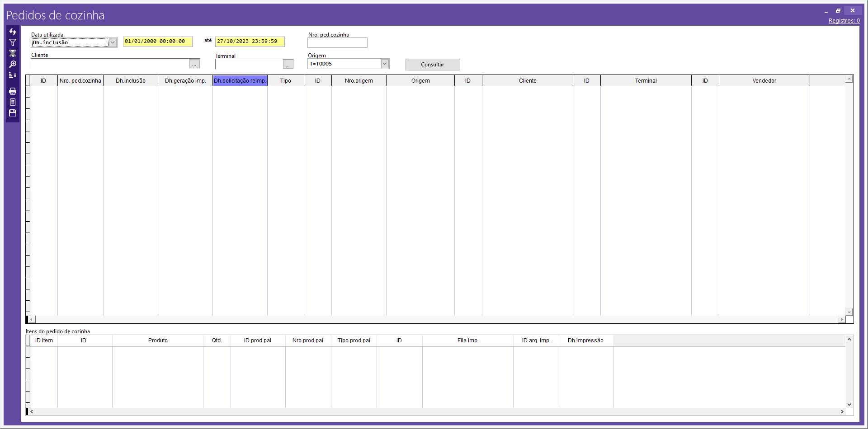Click the Registros: 0 link
This screenshot has height=429, width=868.
[x=844, y=21]
